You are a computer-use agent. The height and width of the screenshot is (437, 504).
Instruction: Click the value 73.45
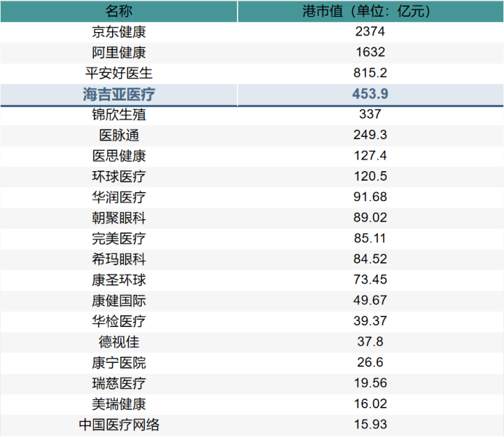[371, 280]
